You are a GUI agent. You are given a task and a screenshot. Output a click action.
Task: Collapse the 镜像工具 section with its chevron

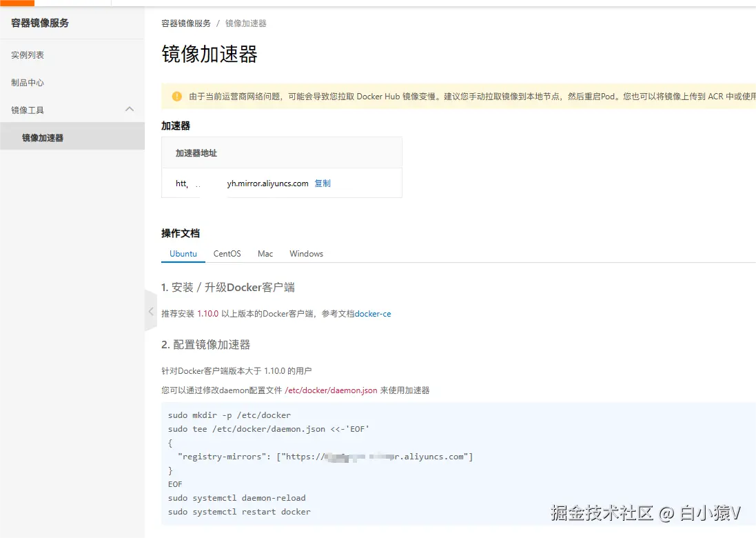point(129,109)
